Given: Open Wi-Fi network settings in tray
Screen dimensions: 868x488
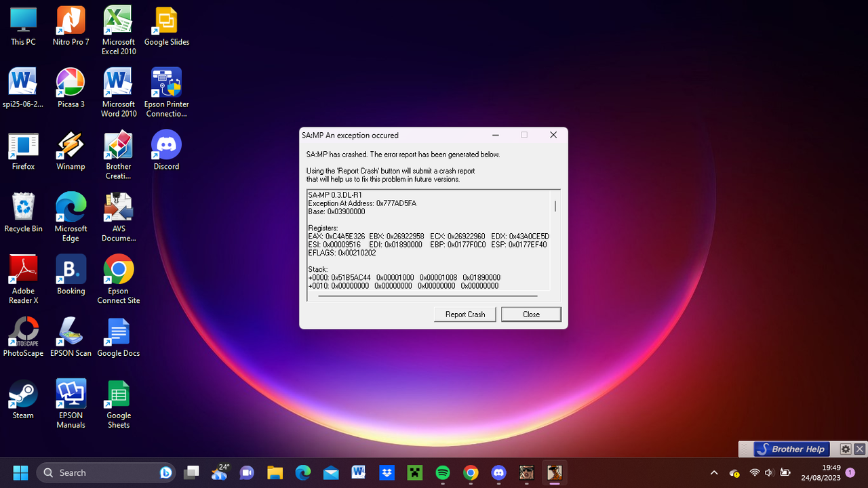Looking at the screenshot, I should 755,472.
